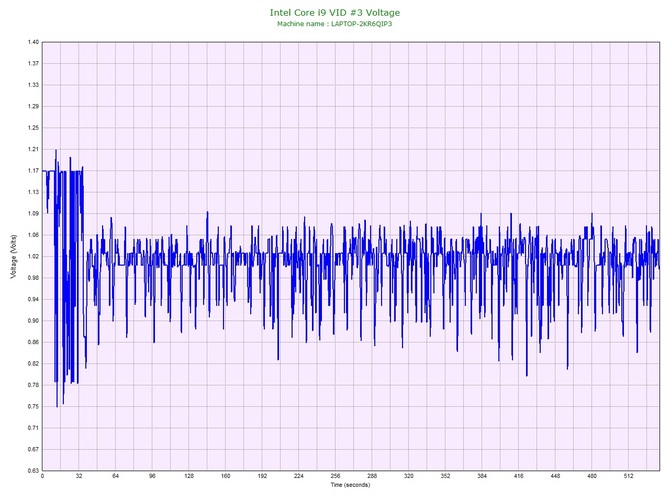Click the 0.75 y-axis value

(33, 406)
